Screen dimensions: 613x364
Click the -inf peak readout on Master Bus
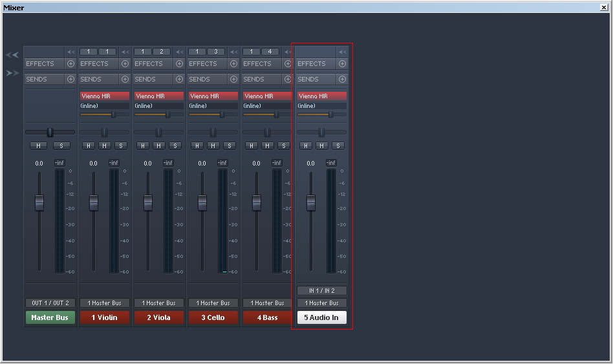(x=59, y=163)
